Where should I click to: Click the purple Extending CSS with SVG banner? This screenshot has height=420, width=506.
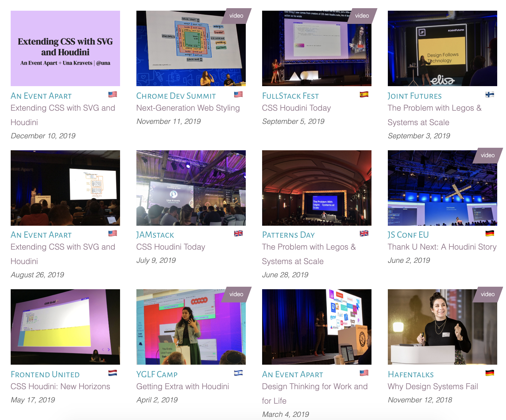click(65, 48)
